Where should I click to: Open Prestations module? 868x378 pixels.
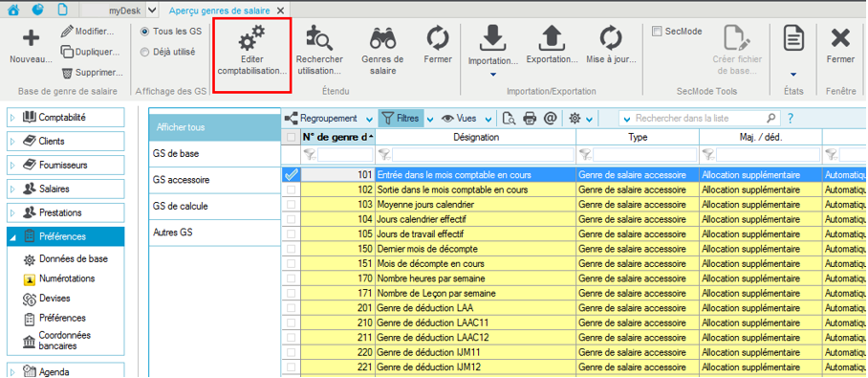click(x=65, y=212)
